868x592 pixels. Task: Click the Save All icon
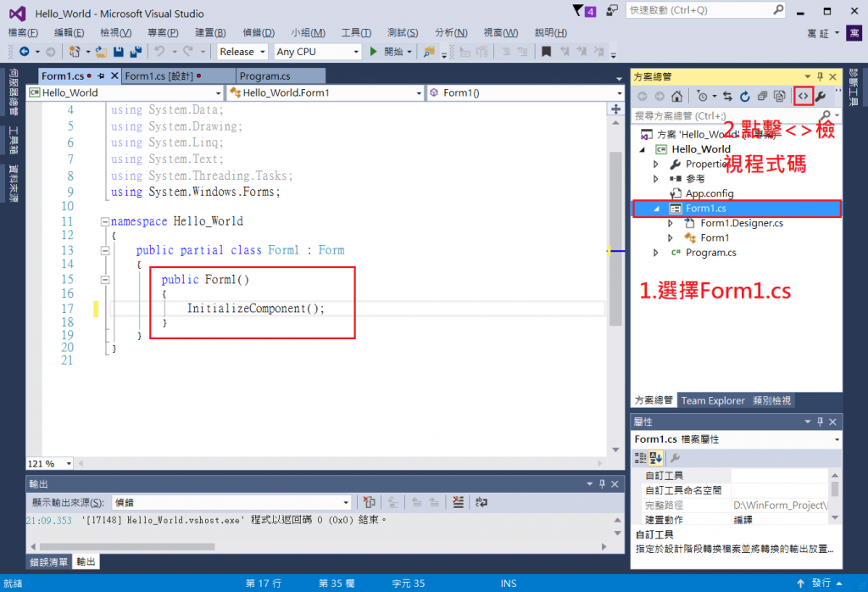click(x=136, y=52)
